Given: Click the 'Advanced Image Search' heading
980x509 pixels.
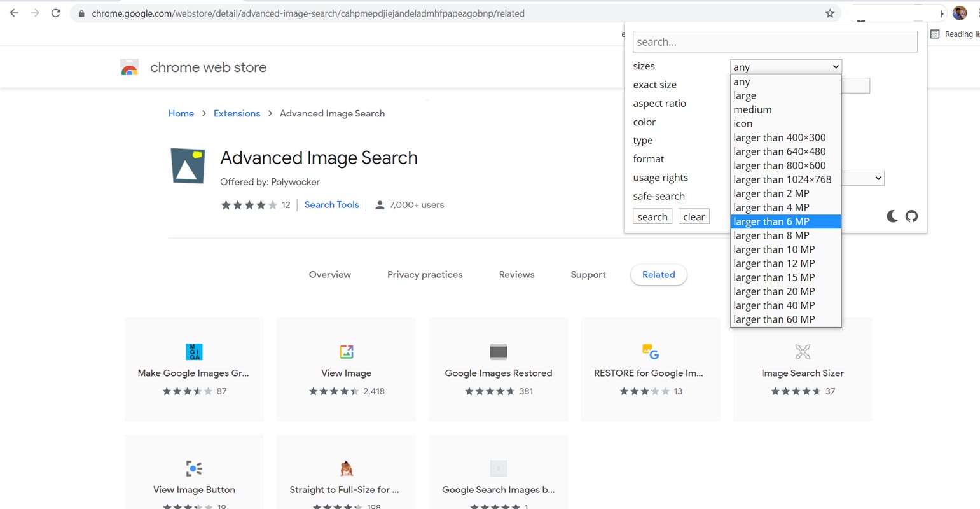Looking at the screenshot, I should coord(319,158).
